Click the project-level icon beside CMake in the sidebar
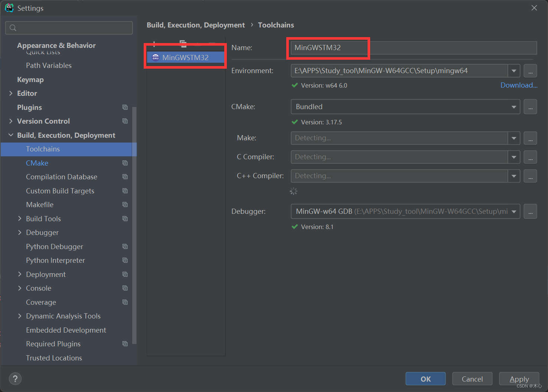The image size is (548, 392). tap(125, 163)
